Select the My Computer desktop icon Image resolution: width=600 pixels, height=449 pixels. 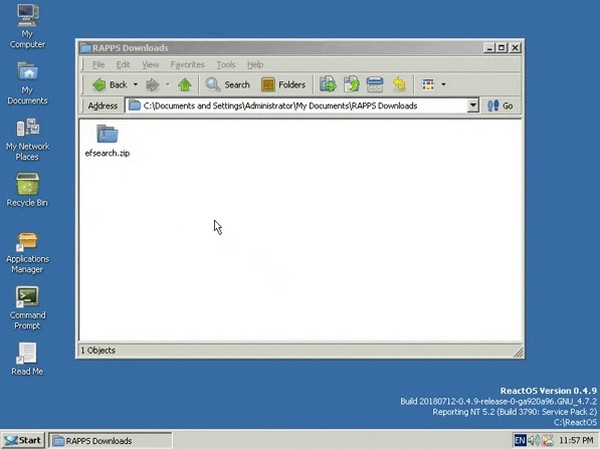tap(27, 27)
